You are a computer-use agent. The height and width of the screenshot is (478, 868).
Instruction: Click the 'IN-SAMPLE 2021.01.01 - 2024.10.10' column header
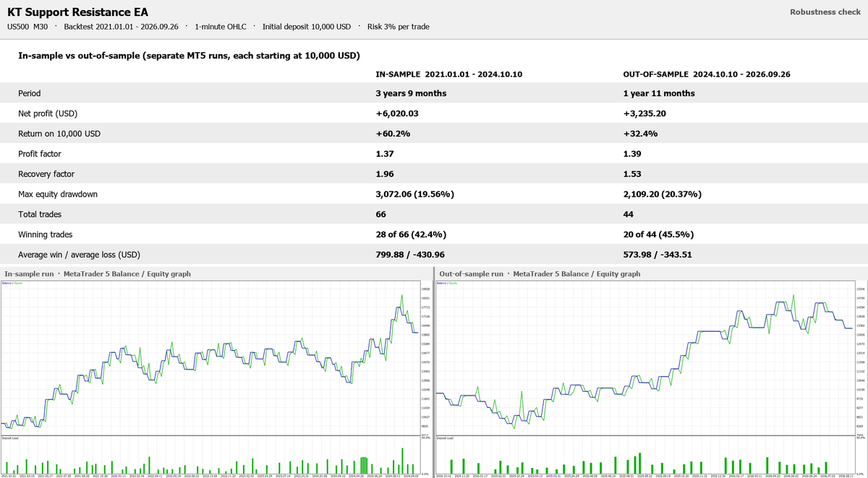(x=450, y=74)
